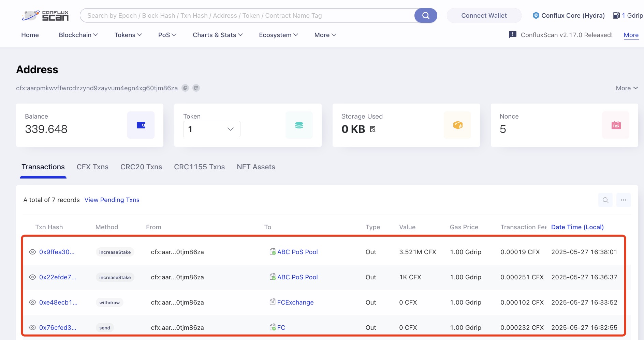
Task: Click contract icon beside FCExchange
Action: [x=273, y=302]
